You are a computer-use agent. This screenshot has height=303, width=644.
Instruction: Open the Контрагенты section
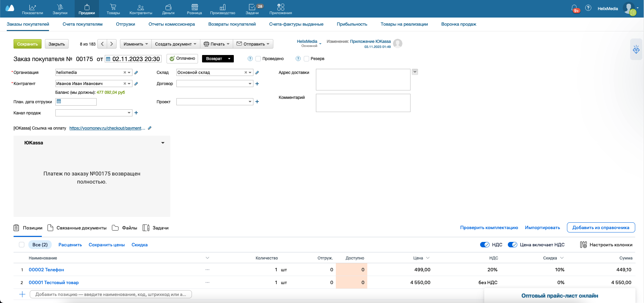pos(141,9)
